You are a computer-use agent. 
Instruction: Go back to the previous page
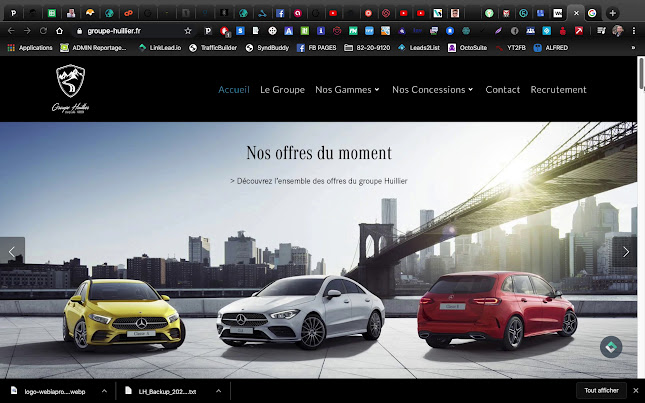[11, 31]
